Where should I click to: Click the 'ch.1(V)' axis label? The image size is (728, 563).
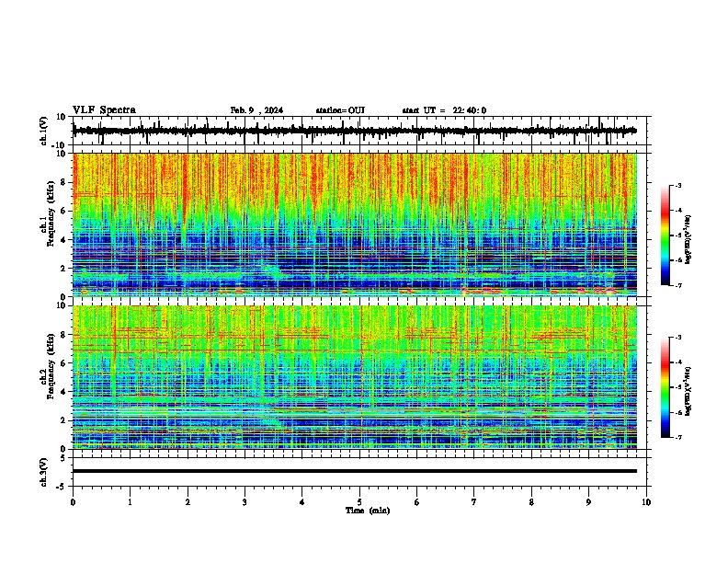[x=44, y=131]
